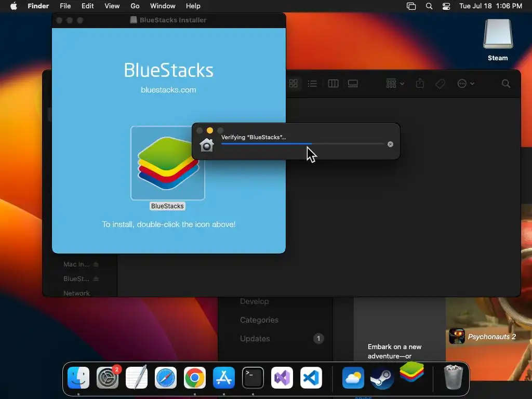Viewport: 532px width, 399px height.
Task: Open the Finder menu
Action: [x=38, y=6]
